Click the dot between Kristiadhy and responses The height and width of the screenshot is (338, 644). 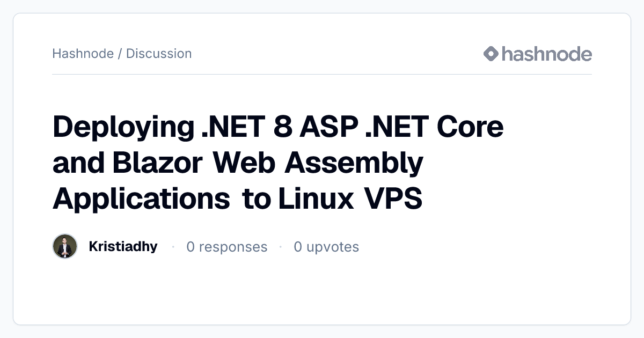[173, 247]
